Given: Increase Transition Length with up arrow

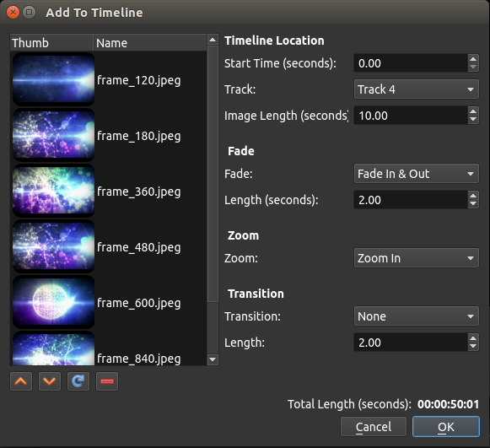Looking at the screenshot, I should tap(473, 337).
